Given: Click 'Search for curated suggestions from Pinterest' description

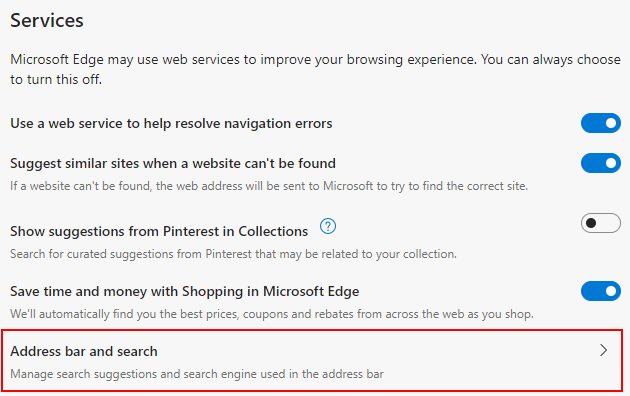Looking at the screenshot, I should click(x=233, y=254).
